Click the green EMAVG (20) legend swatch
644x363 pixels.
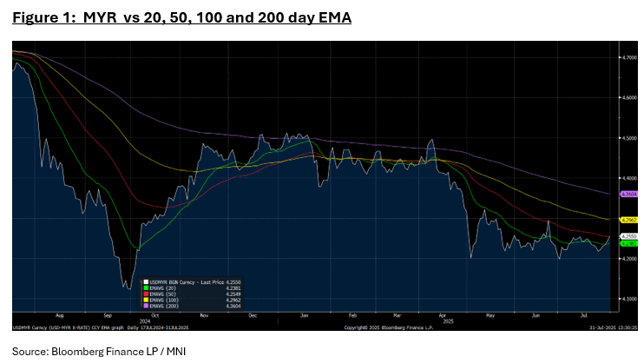coord(146,288)
